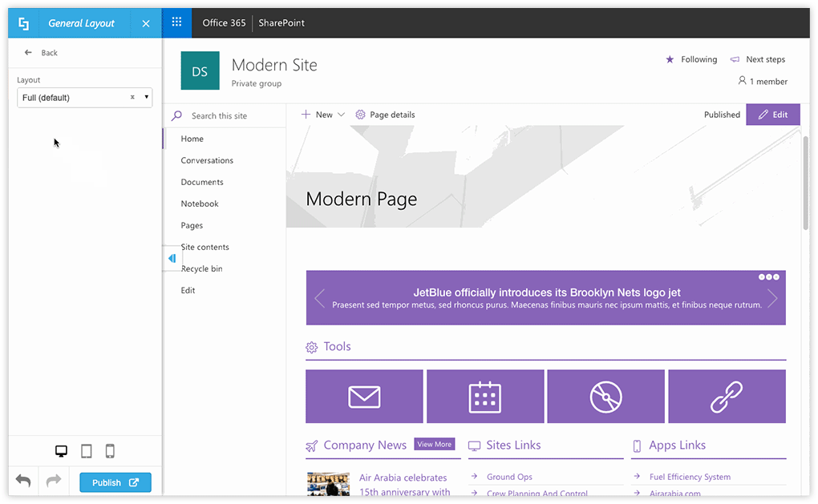Switch to tablet preview mode

[87, 451]
